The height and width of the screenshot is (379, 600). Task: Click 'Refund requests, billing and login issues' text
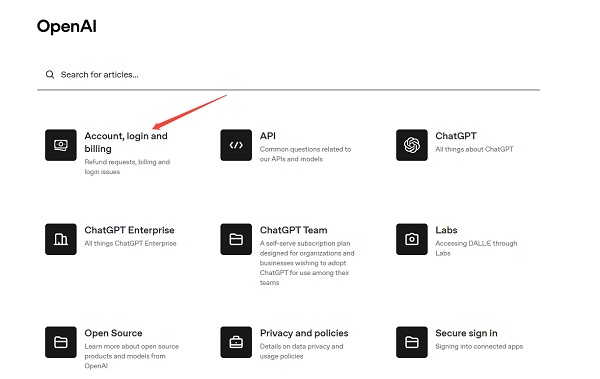127,167
